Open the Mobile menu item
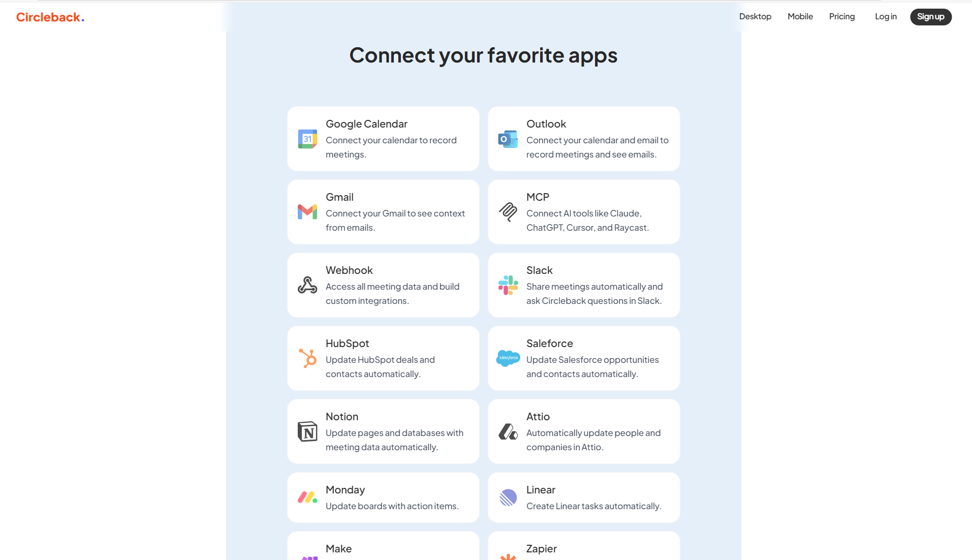Image resolution: width=972 pixels, height=560 pixels. click(800, 17)
